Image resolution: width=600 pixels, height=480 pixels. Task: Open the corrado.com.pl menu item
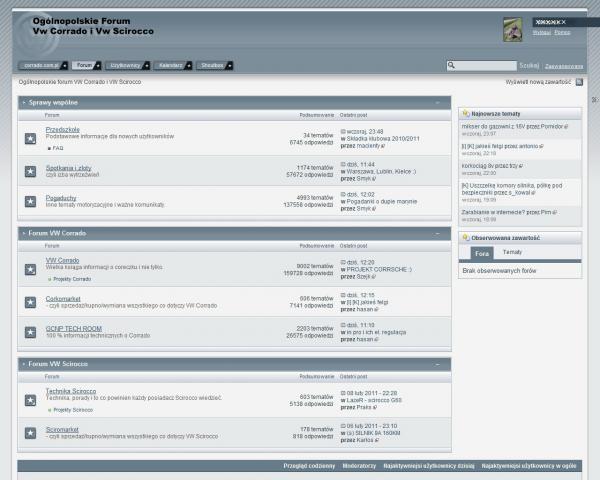[41, 65]
